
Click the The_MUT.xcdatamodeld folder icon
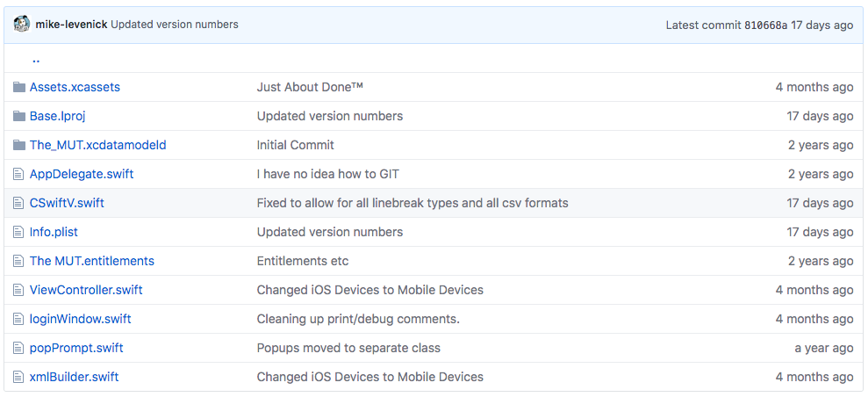[x=19, y=145]
